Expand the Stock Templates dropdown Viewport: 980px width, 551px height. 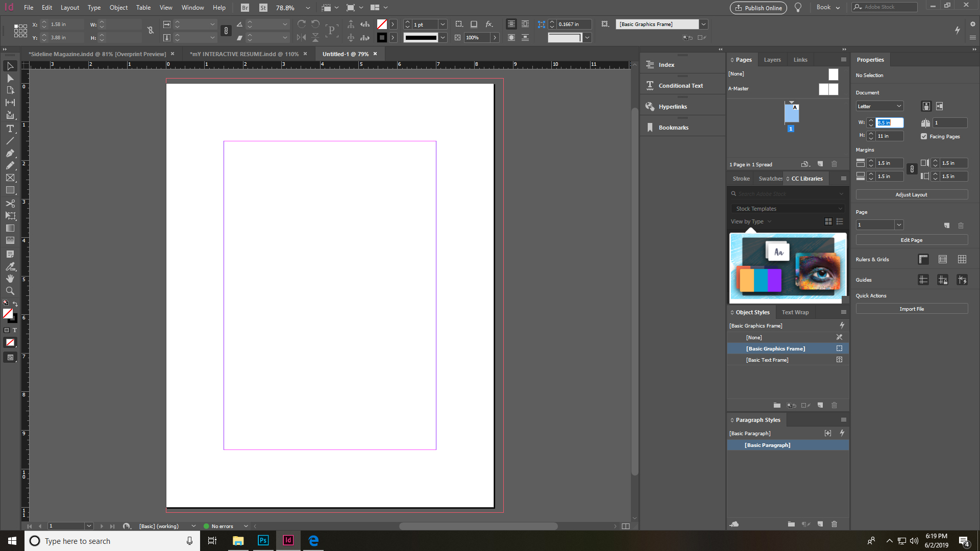(788, 209)
